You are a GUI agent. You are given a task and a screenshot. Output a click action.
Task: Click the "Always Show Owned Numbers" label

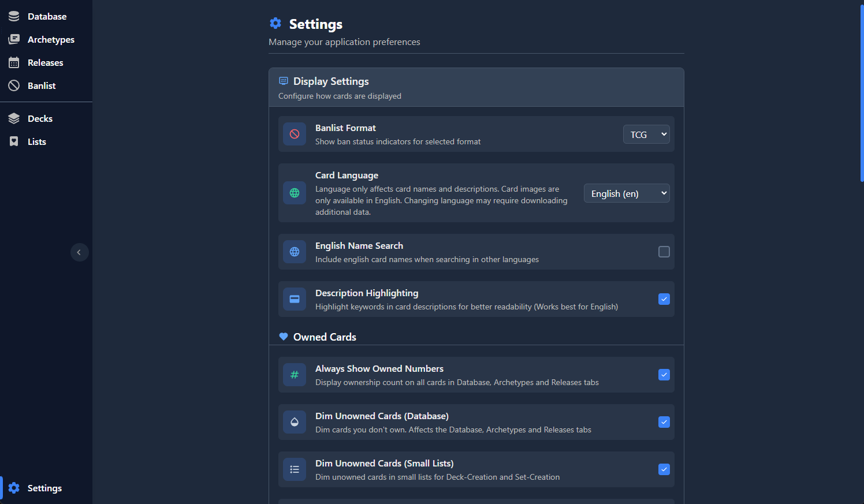(x=379, y=369)
